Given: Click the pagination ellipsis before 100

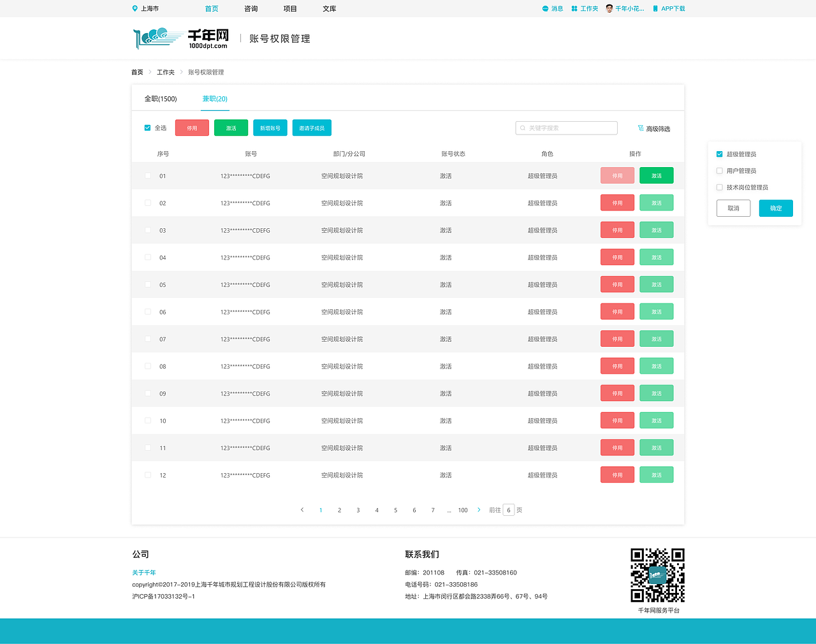Looking at the screenshot, I should coord(449,511).
